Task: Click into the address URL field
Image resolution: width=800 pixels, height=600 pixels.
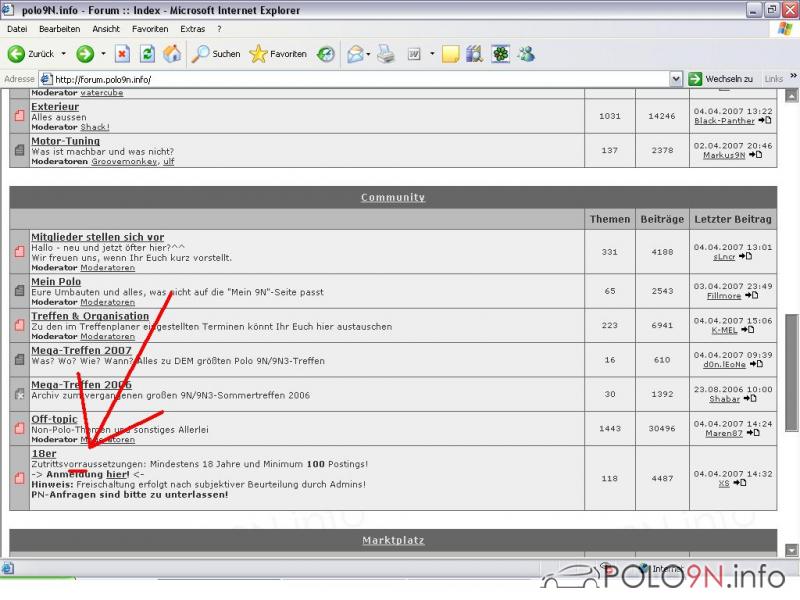Action: [355, 79]
